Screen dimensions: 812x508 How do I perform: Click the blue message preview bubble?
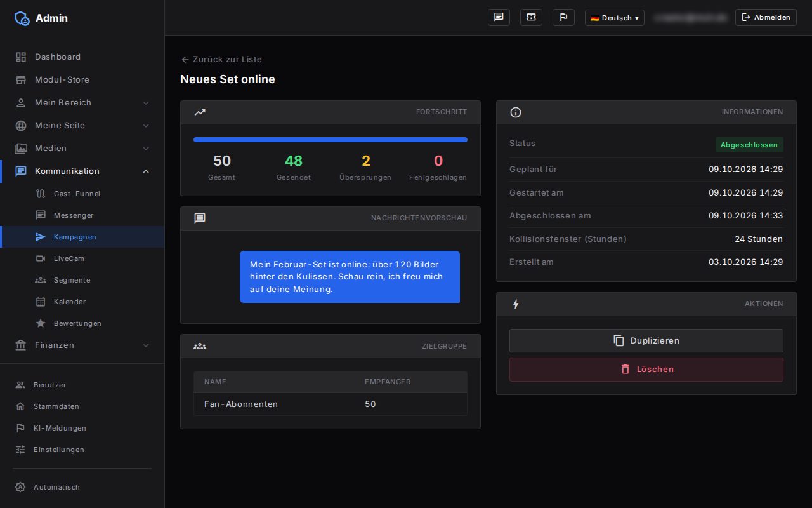tap(350, 277)
